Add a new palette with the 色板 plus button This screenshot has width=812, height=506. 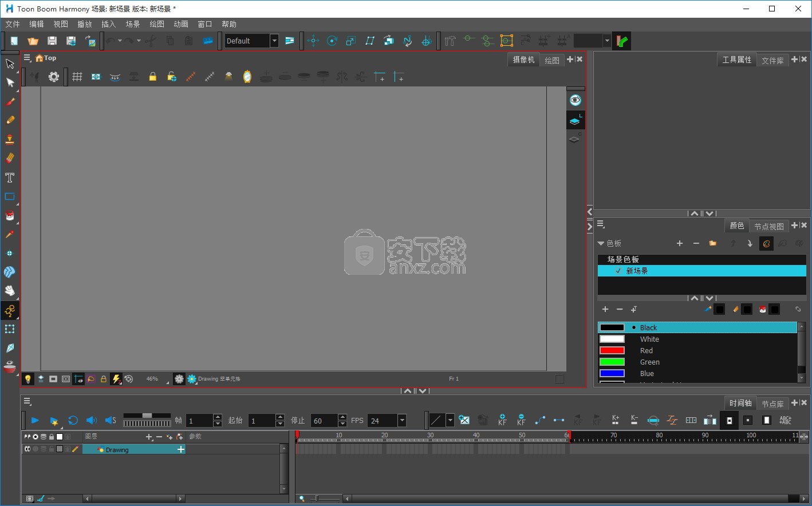(x=680, y=243)
